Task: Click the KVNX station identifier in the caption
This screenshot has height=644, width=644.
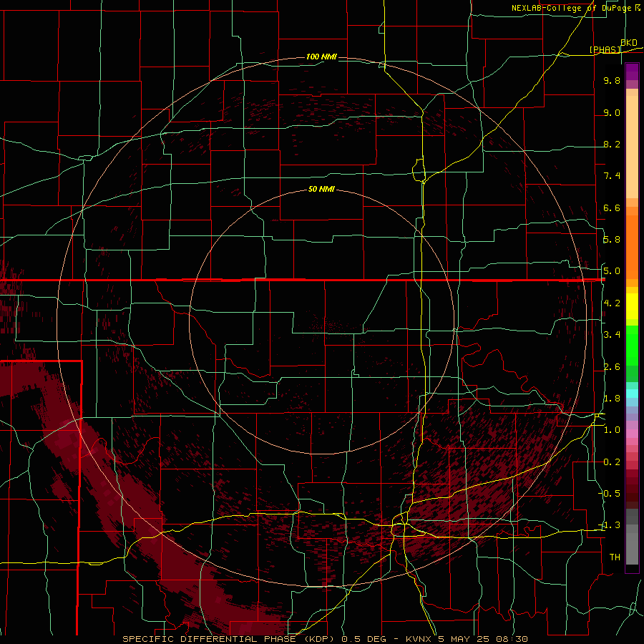Action: [419, 639]
